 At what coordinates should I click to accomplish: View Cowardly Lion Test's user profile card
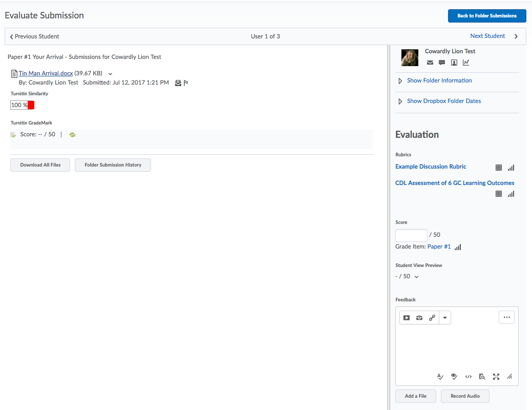point(454,63)
